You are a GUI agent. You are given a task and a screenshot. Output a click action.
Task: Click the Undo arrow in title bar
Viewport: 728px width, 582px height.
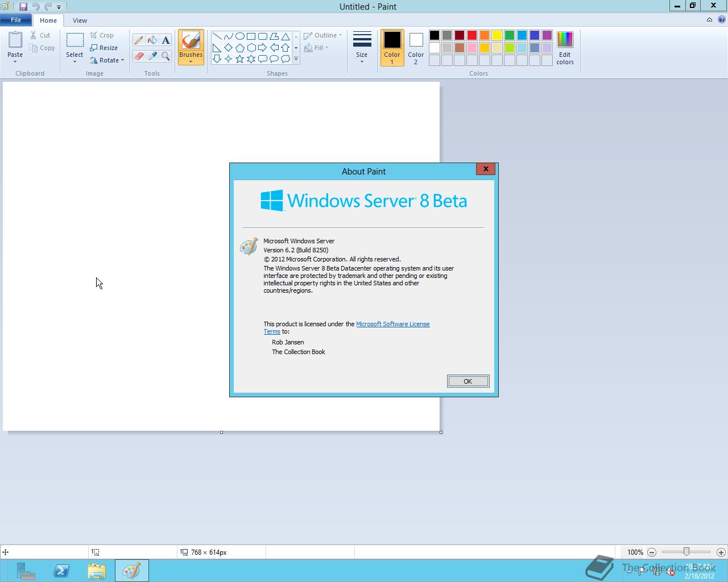[36, 7]
